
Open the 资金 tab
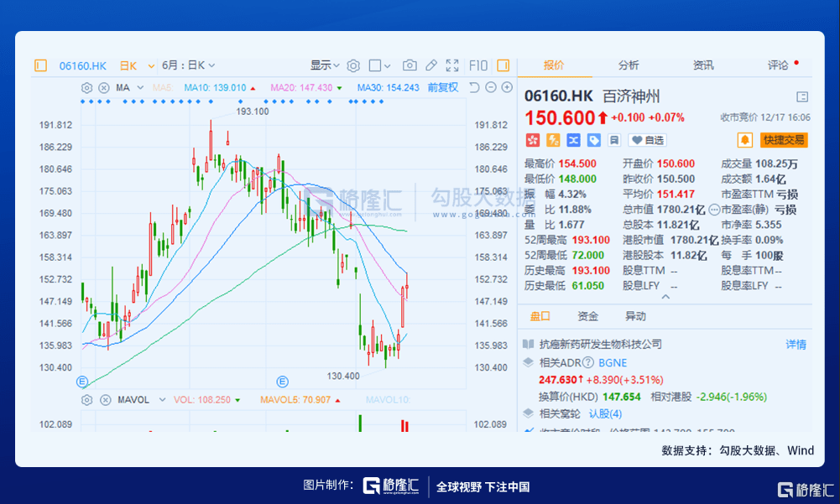(x=587, y=316)
